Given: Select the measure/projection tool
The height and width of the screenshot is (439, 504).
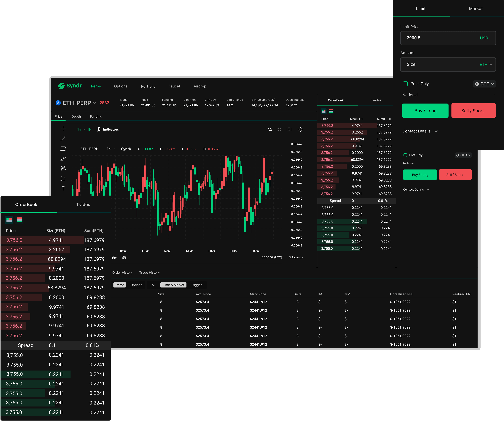Looking at the screenshot, I should [x=63, y=178].
